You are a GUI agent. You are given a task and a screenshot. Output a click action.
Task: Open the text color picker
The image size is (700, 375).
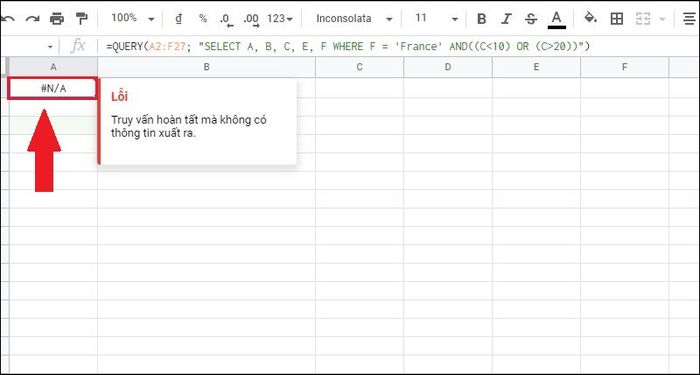pyautogui.click(x=556, y=20)
